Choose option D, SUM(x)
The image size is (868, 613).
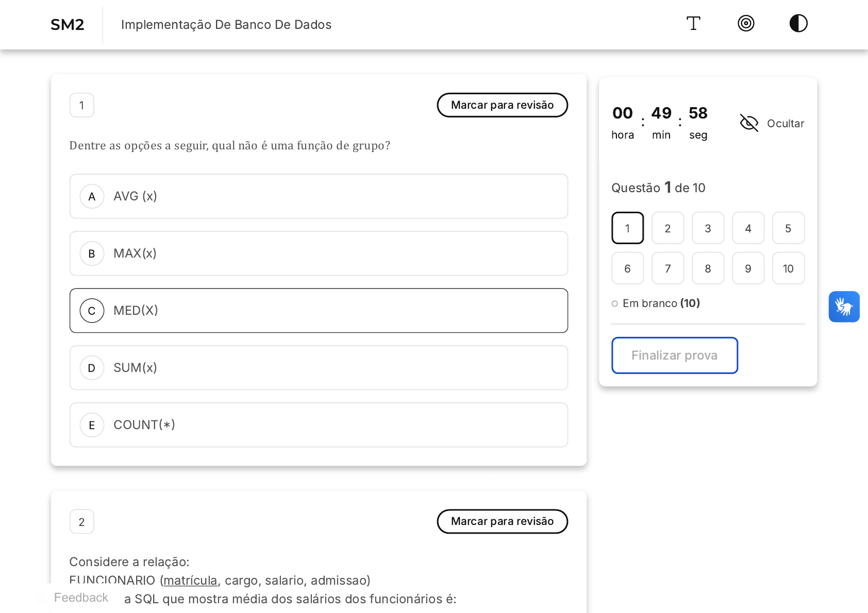[319, 368]
